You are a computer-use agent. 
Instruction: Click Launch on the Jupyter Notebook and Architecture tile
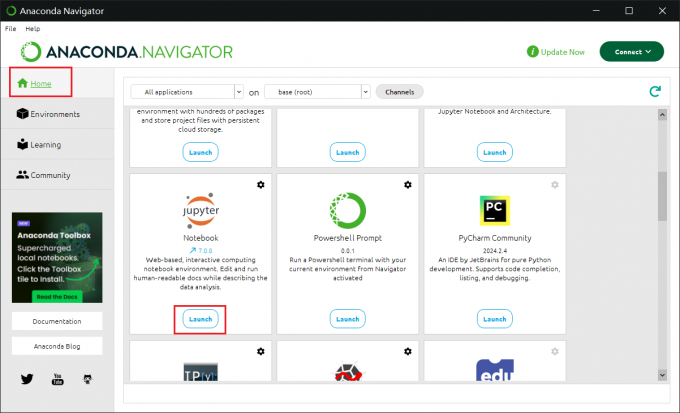(x=495, y=152)
